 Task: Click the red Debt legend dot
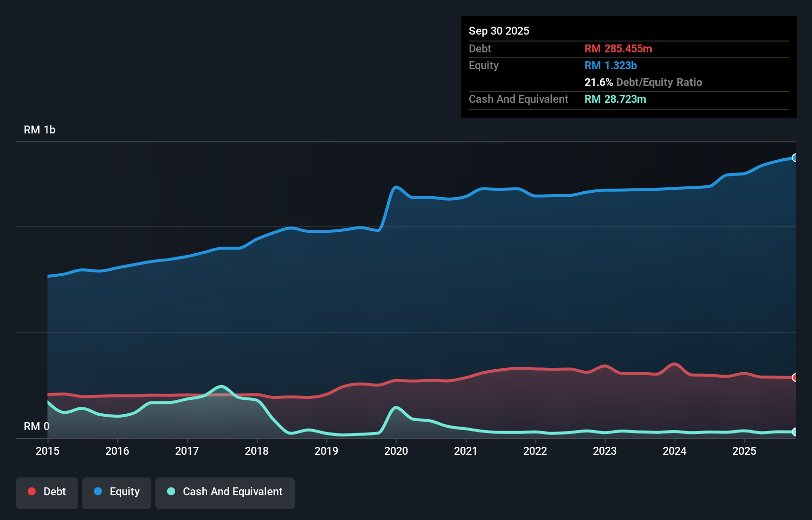31,492
